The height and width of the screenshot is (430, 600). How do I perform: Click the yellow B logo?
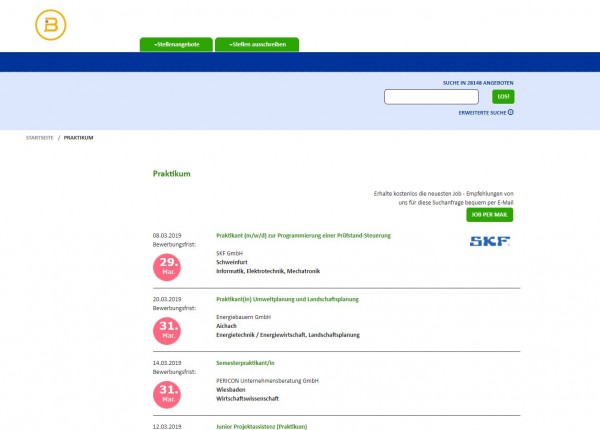click(x=50, y=25)
